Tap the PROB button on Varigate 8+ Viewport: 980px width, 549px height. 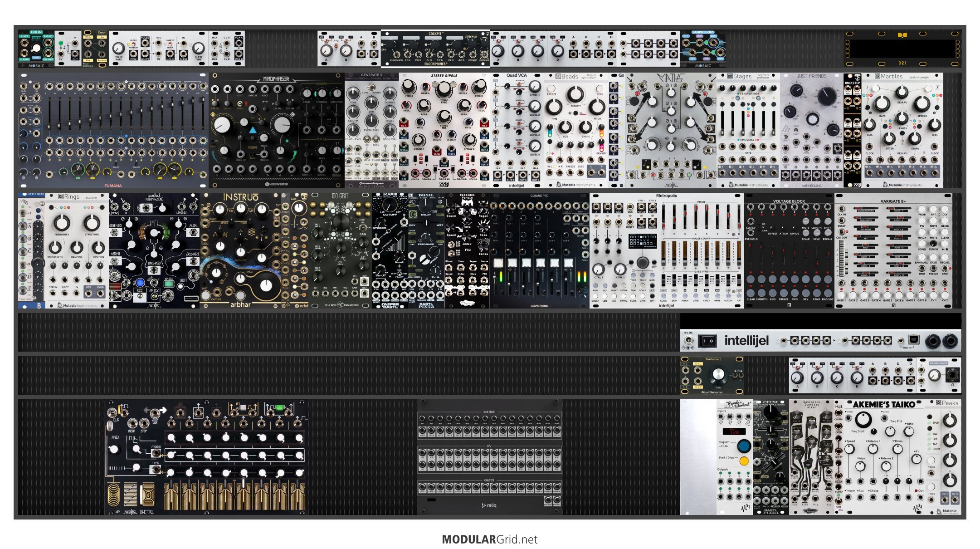pyautogui.click(x=921, y=208)
